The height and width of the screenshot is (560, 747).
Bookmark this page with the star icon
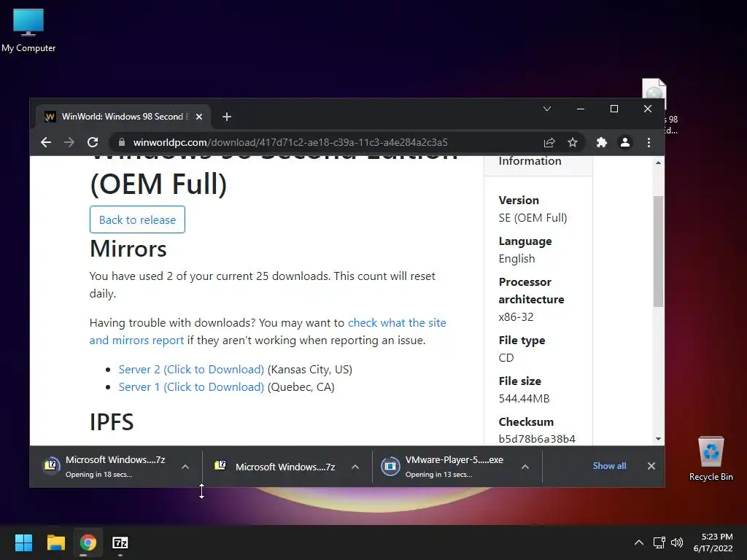pyautogui.click(x=573, y=142)
